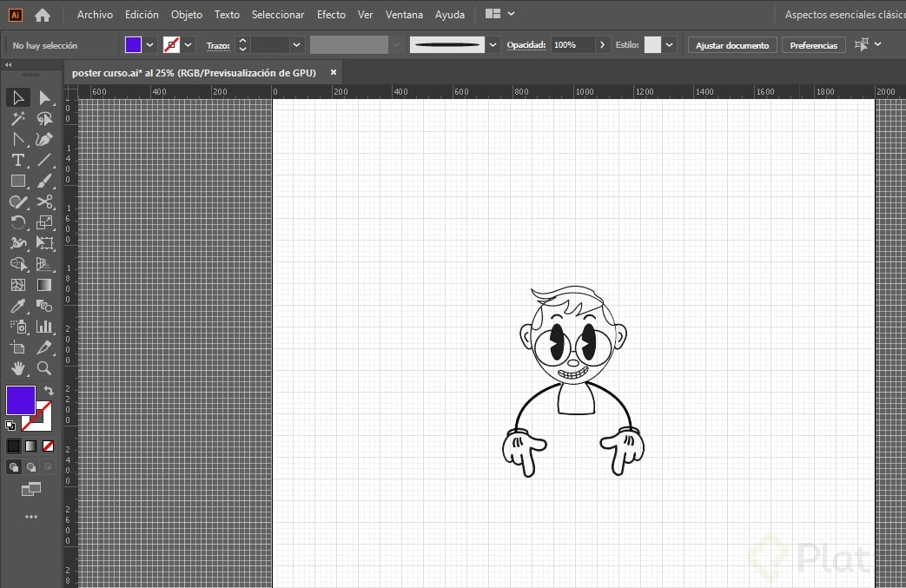The width and height of the screenshot is (906, 588).
Task: Open the fill color dropdown arrow
Action: 150,45
